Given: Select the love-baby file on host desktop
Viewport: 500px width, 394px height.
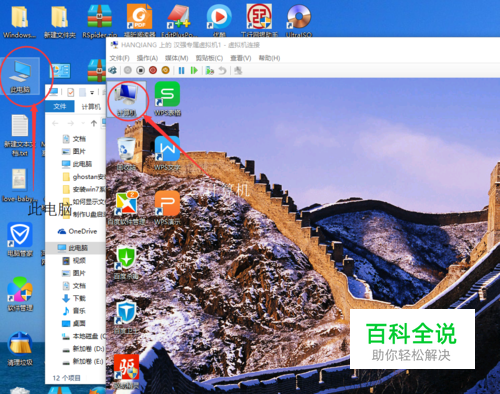Looking at the screenshot, I should click(x=20, y=185).
